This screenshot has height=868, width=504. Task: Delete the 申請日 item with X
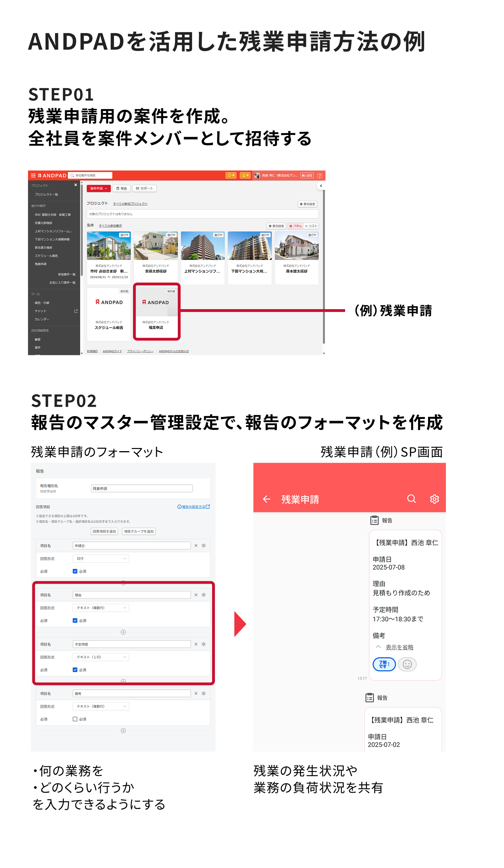[x=196, y=546]
